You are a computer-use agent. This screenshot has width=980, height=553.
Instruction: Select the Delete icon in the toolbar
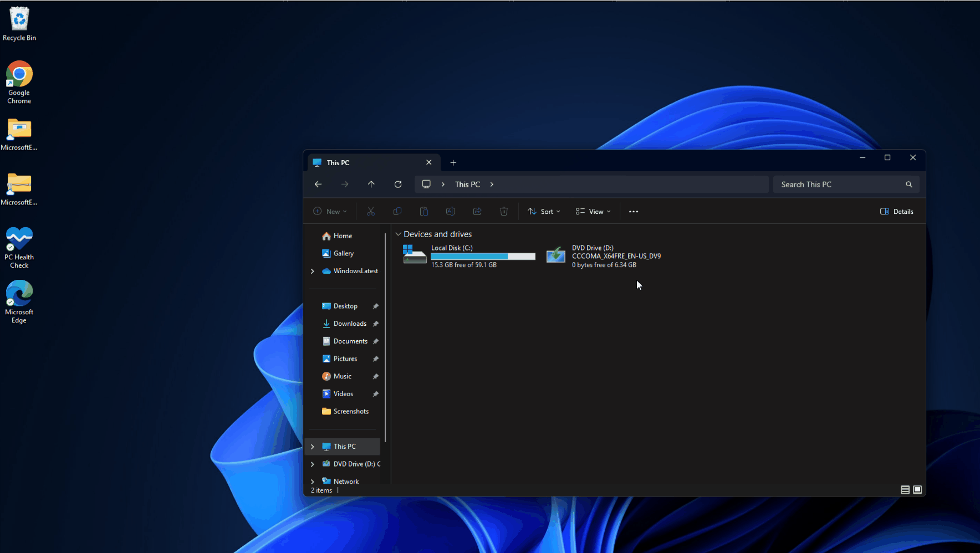(x=504, y=211)
